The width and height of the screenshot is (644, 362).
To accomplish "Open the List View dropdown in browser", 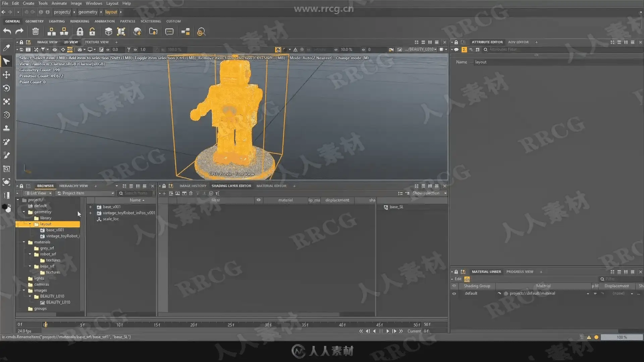I will point(38,193).
